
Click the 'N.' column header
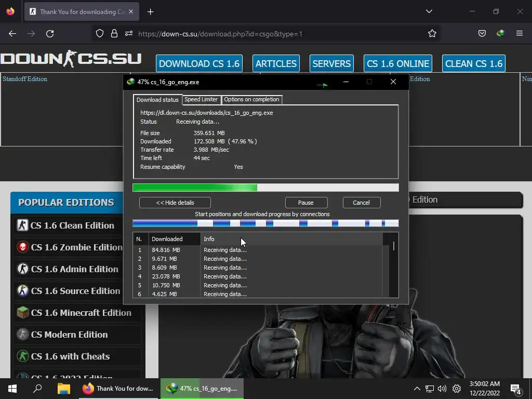pyautogui.click(x=141, y=239)
